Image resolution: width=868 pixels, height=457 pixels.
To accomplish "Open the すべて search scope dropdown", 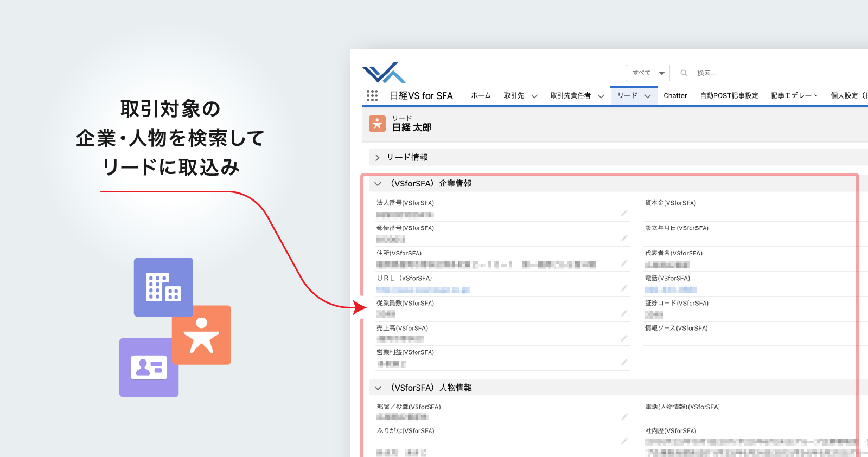I will coord(648,73).
